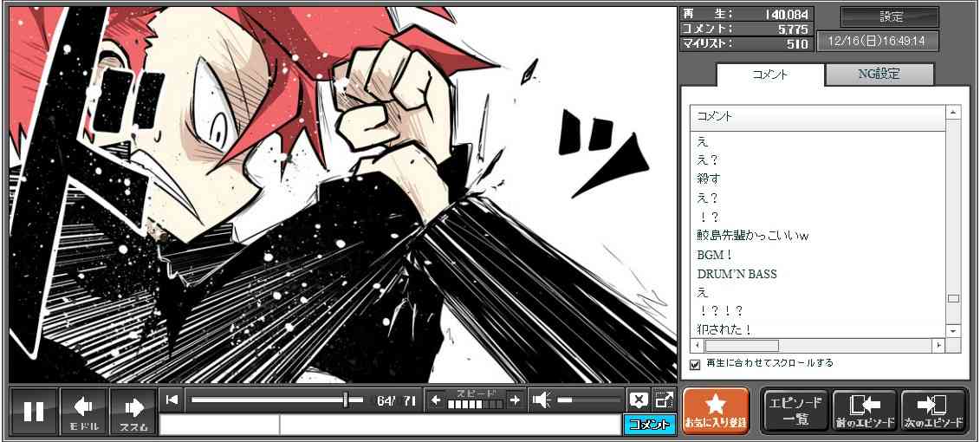This screenshot has height=442, width=980.
Task: Open the エピソード一覧 episode list
Action: tap(795, 411)
